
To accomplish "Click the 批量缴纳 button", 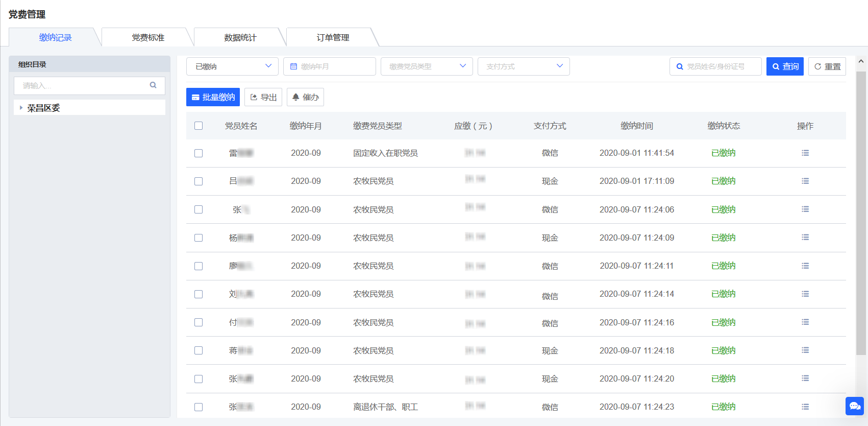I will [x=213, y=97].
